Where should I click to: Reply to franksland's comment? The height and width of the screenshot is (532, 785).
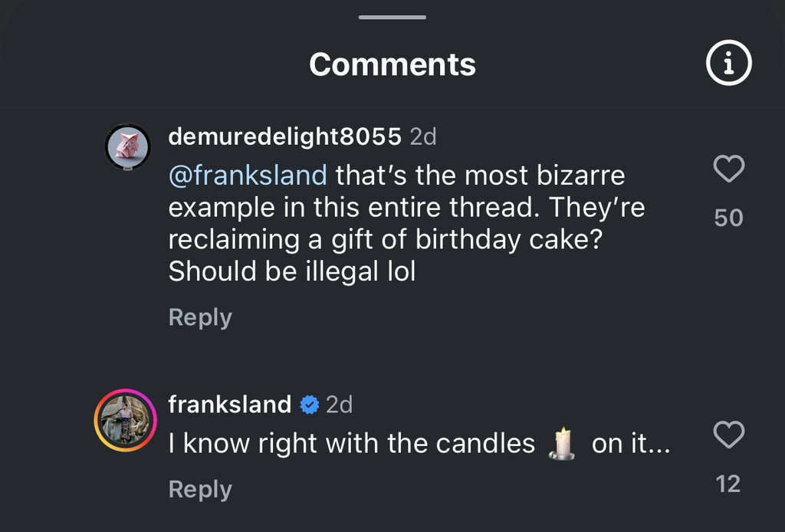click(200, 489)
